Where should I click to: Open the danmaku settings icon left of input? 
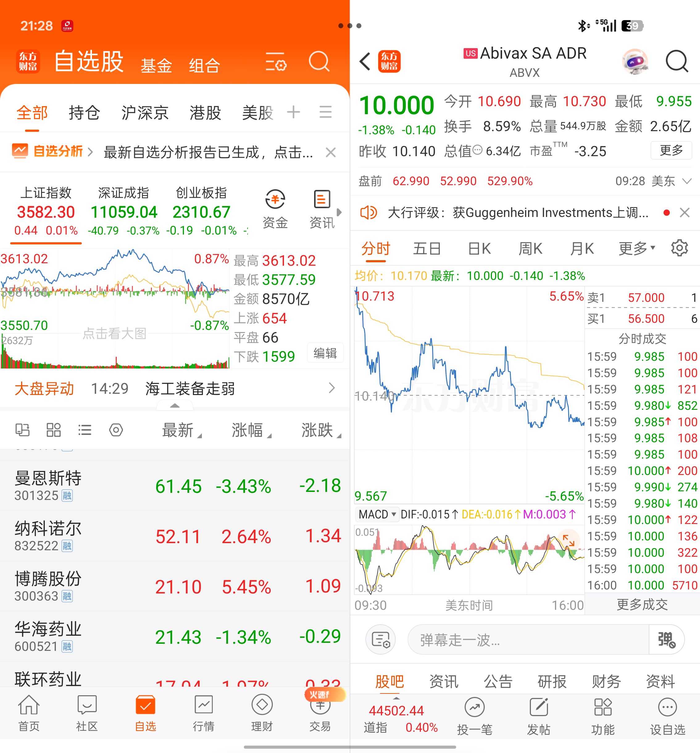(x=381, y=639)
